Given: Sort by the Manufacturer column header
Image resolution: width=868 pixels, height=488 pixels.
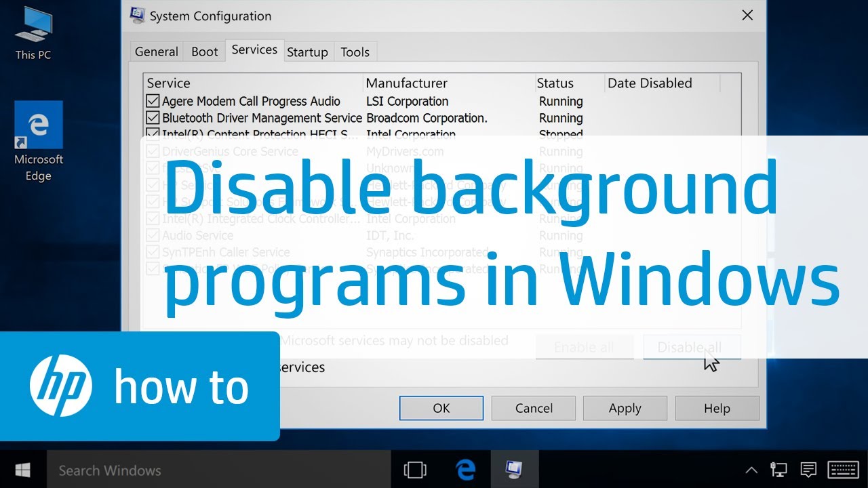Looking at the screenshot, I should tap(449, 83).
